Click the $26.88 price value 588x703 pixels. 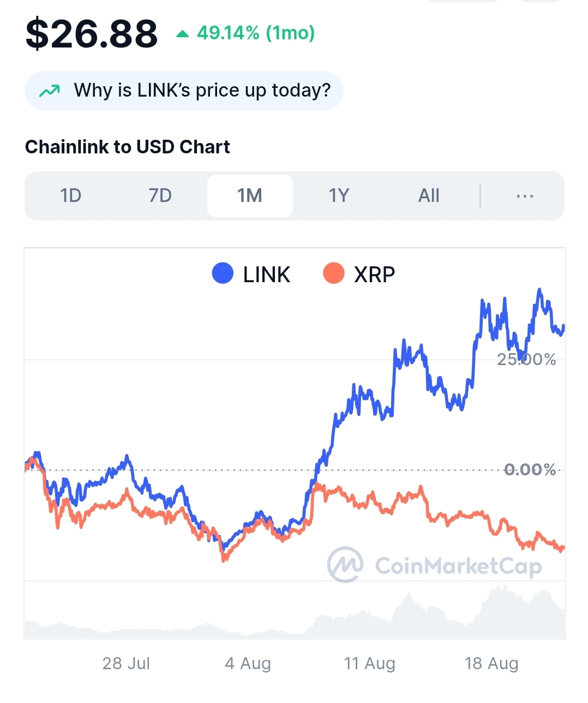(92, 34)
